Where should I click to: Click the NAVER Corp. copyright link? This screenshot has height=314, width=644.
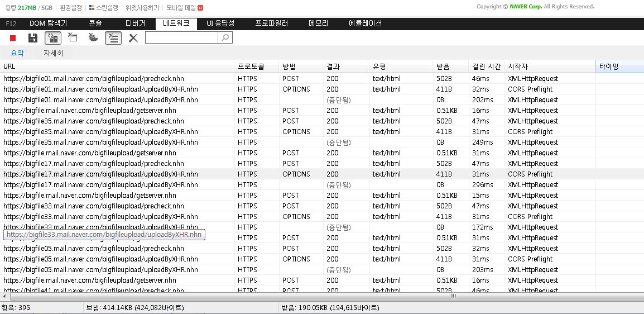(x=526, y=7)
